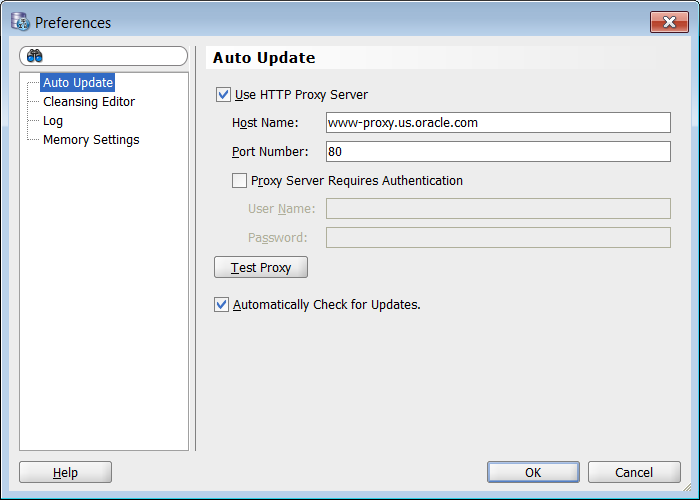Open Cleansing Editor preferences

[x=88, y=102]
